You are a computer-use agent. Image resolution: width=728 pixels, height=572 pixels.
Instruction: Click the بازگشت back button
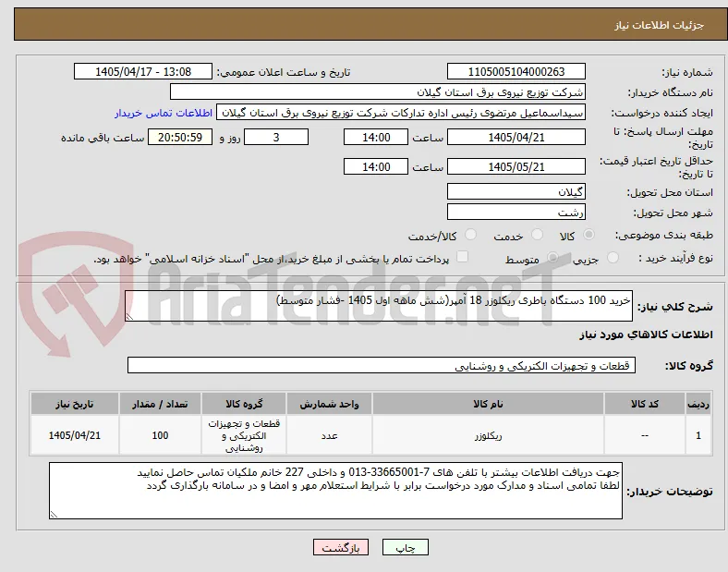coord(341,547)
